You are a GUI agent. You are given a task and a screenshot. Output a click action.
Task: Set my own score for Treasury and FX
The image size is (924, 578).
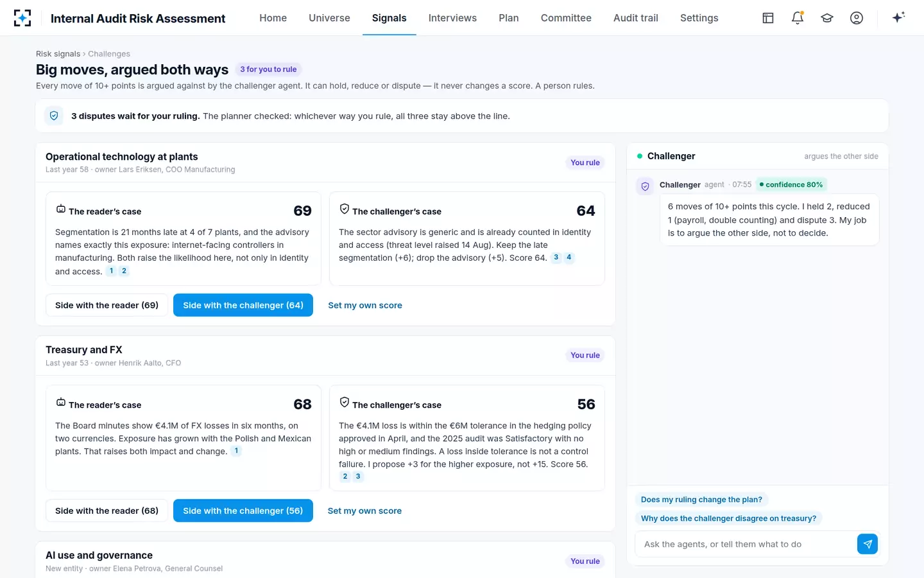364,511
